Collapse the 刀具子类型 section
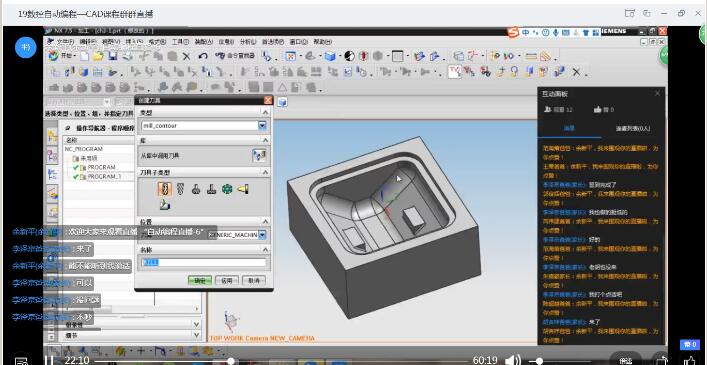The width and height of the screenshot is (707, 365). (x=265, y=172)
